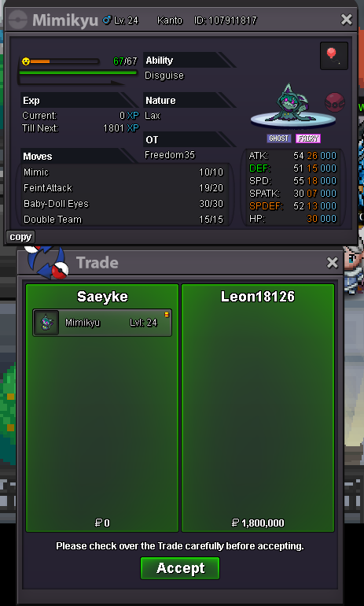This screenshot has width=364, height=606.
Task: Click the green HP bar
Action: 79,72
